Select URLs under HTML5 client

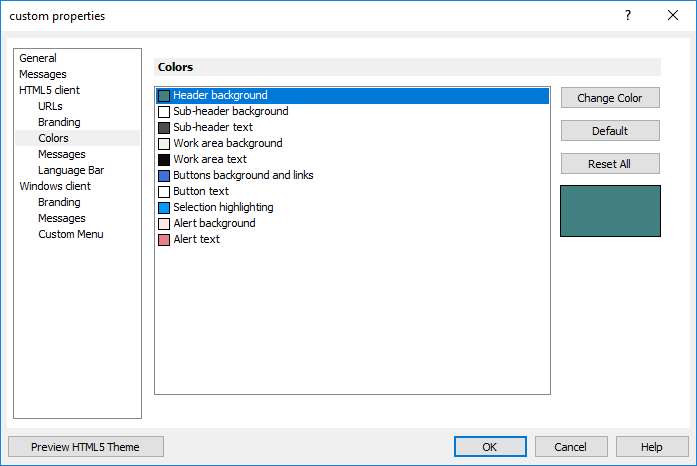coord(50,106)
